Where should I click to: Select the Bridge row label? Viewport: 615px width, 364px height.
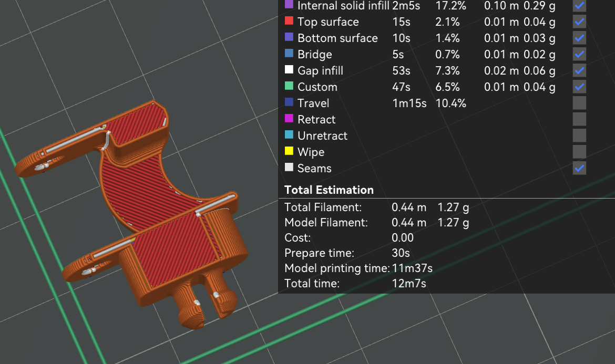click(x=314, y=55)
